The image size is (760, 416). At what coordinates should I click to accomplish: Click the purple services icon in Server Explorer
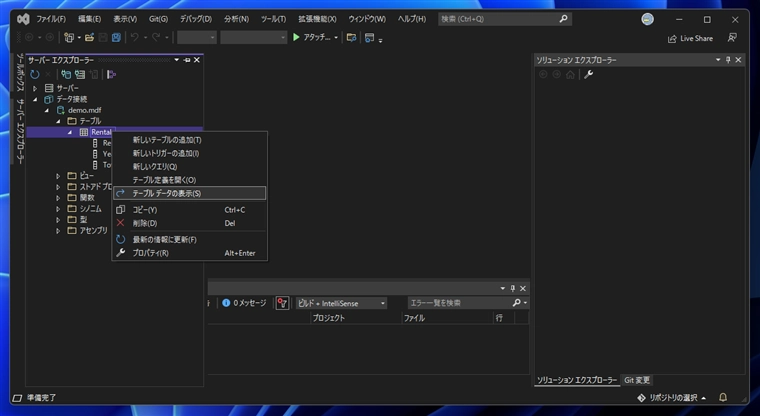click(111, 74)
